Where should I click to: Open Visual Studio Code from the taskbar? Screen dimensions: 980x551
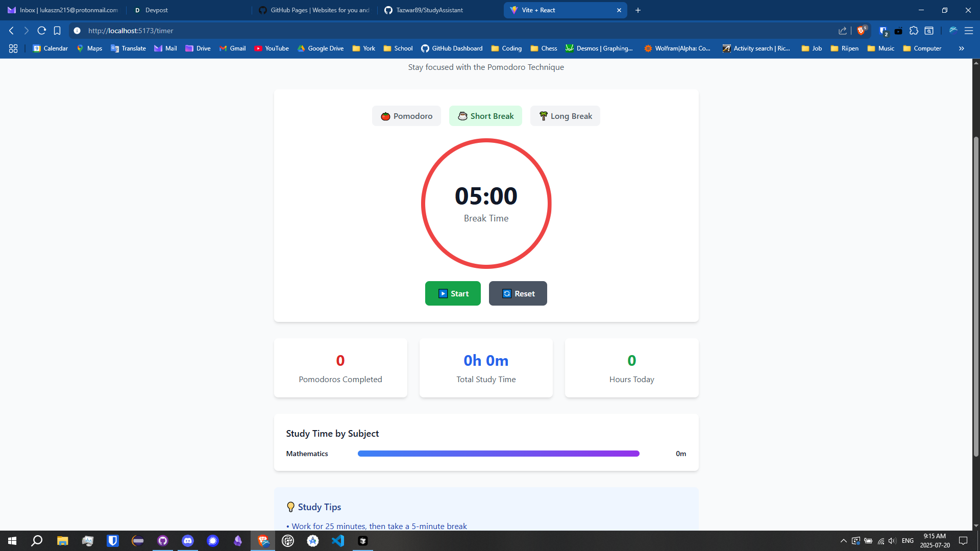(x=338, y=541)
